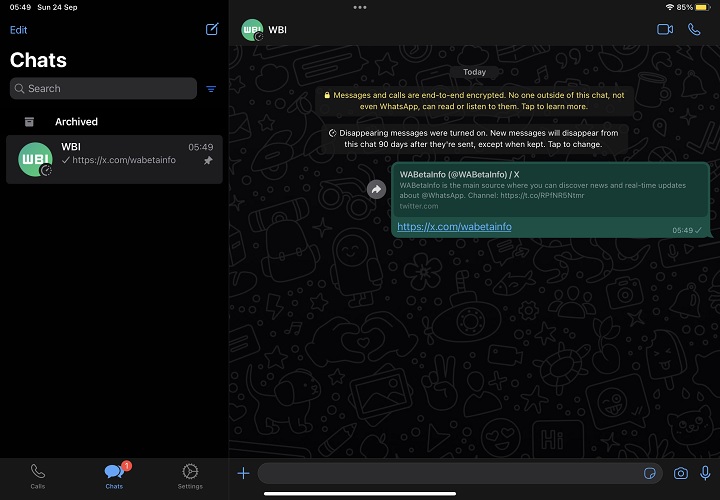
Task: Click the battery indicator in status bar
Action: [703, 7]
